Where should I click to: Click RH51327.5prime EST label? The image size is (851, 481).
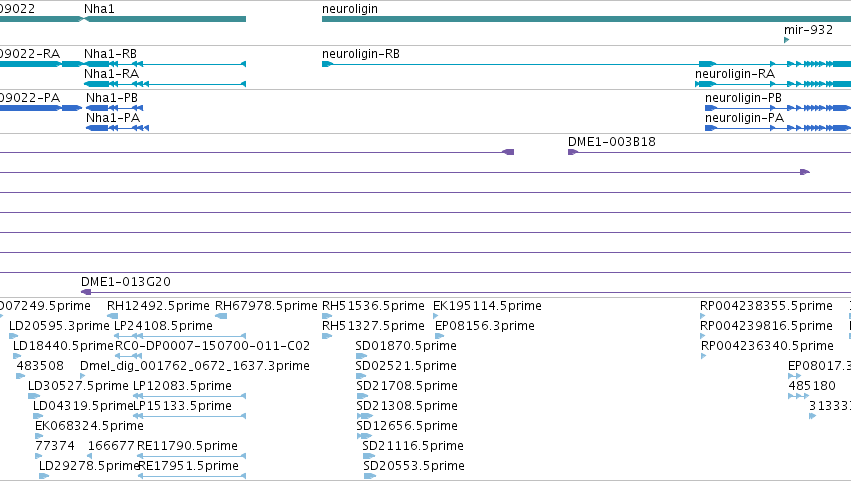pos(373,326)
